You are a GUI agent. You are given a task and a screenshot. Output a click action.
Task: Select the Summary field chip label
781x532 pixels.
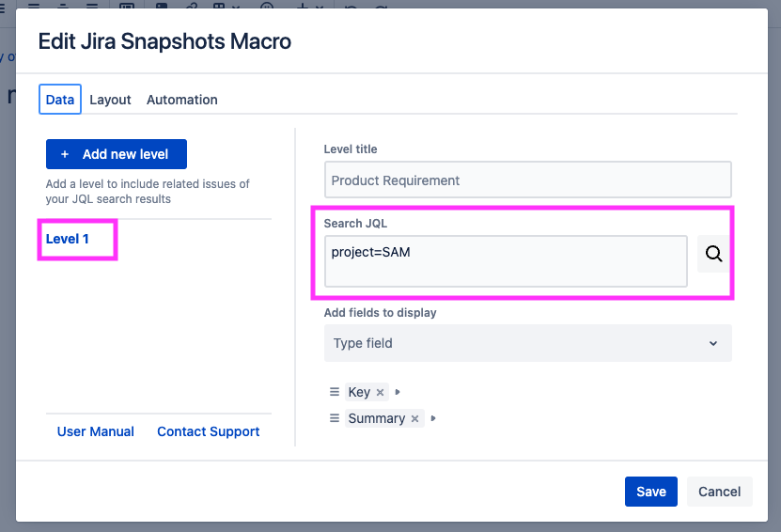(376, 418)
